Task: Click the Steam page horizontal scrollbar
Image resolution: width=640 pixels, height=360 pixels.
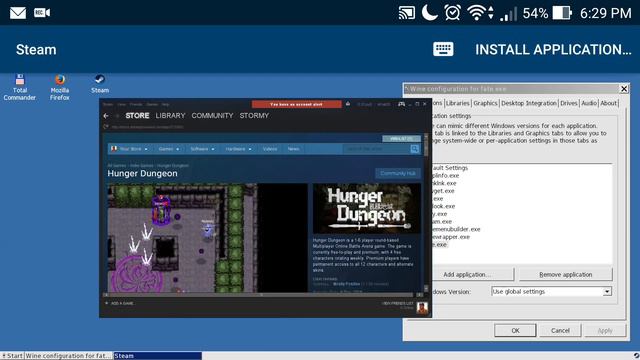Action: (262, 294)
